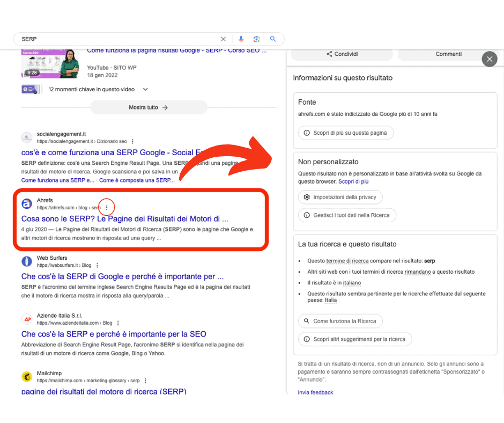Click the https://www.aziendeitalia.com › Blog URL
The image size is (504, 423).
(x=75, y=323)
